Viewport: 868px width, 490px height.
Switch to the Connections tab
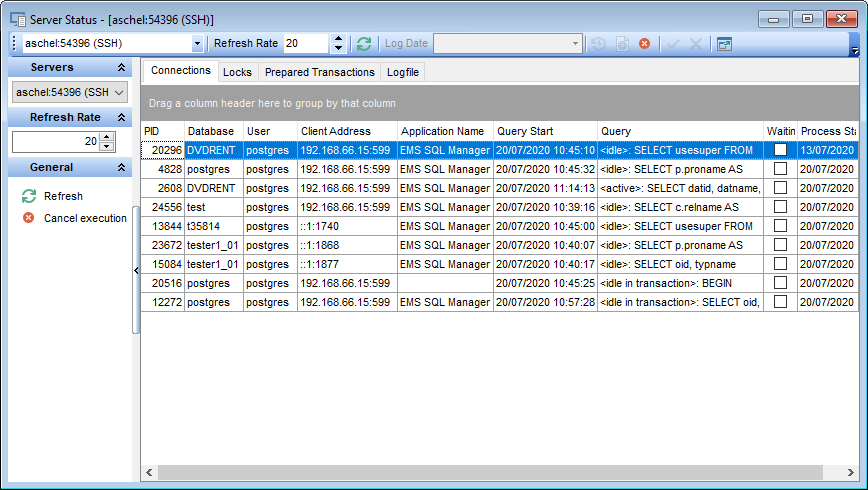coord(180,71)
